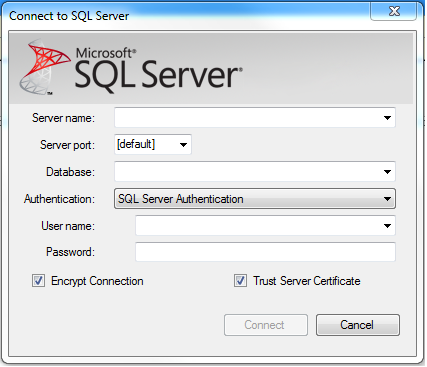Click the Server port label
427x367 pixels.
tap(67, 145)
